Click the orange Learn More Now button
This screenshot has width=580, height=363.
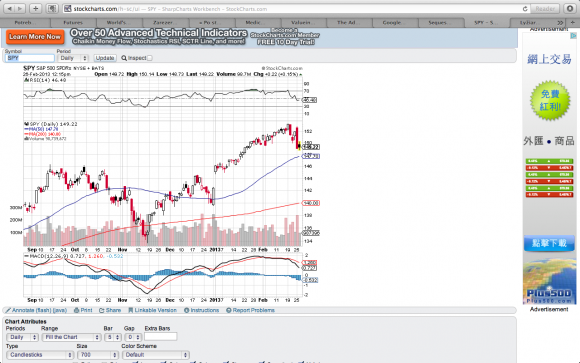click(x=35, y=37)
